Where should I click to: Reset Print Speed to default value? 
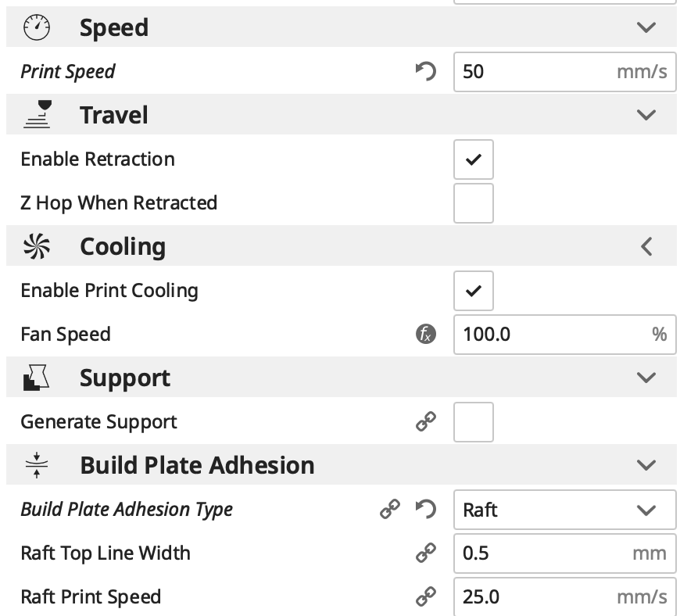point(425,72)
